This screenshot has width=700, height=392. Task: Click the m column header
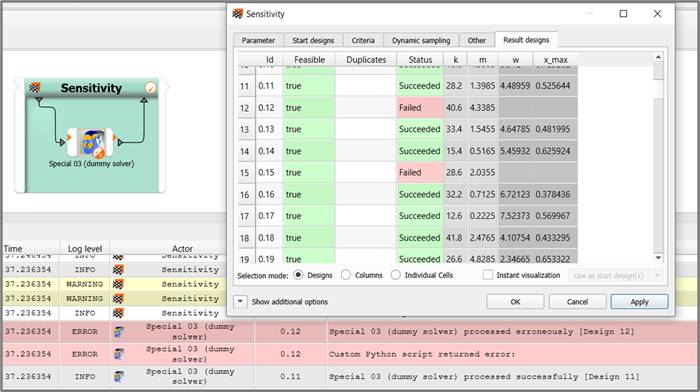[x=483, y=59]
